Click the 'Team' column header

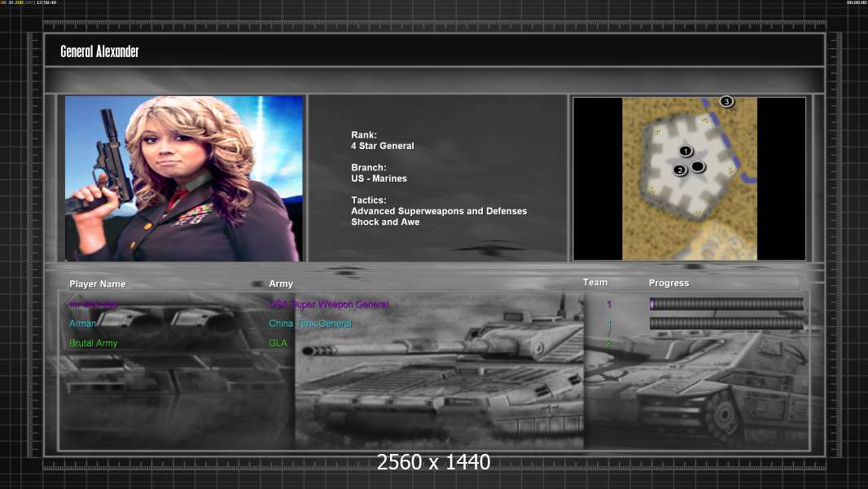(595, 283)
